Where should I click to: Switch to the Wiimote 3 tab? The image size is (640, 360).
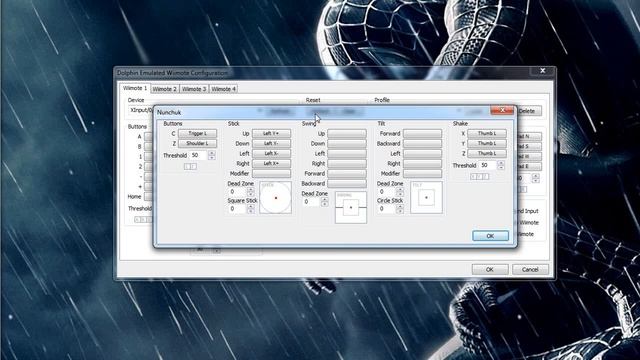[x=194, y=89]
